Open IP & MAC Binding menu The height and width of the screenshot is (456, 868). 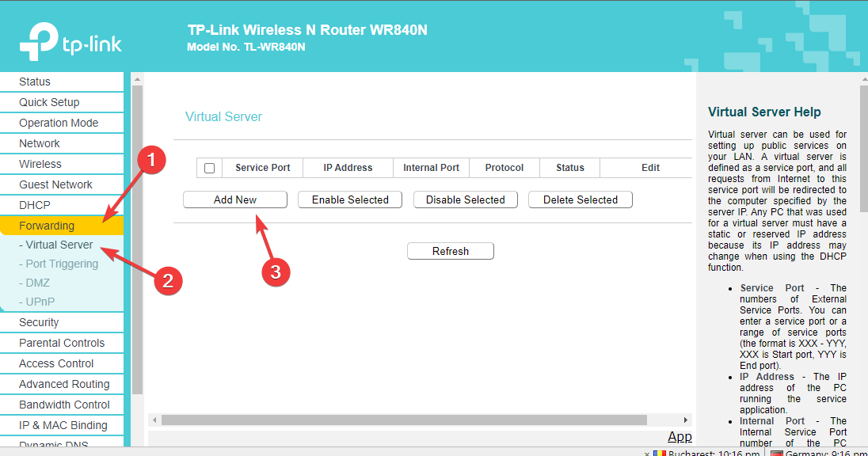[x=62, y=425]
